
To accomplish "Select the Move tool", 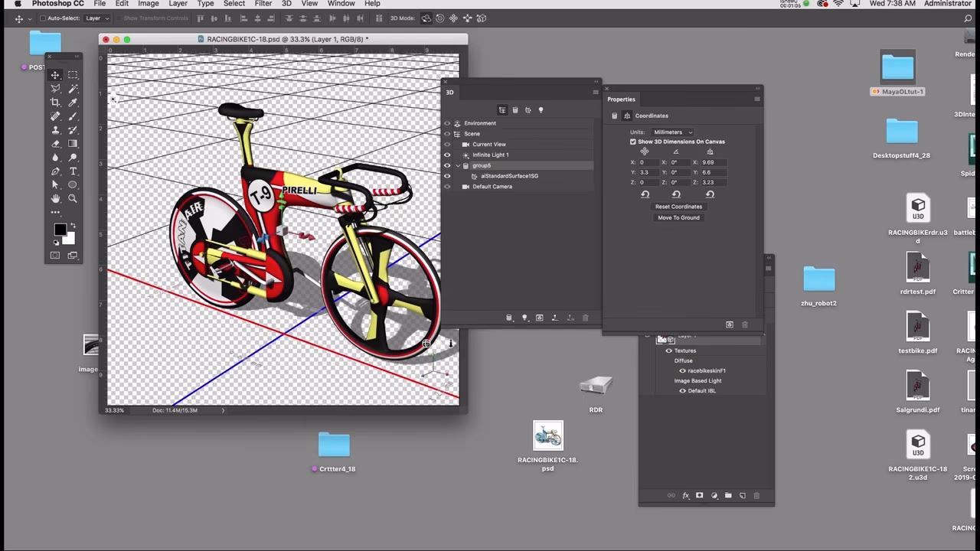I will [x=54, y=77].
